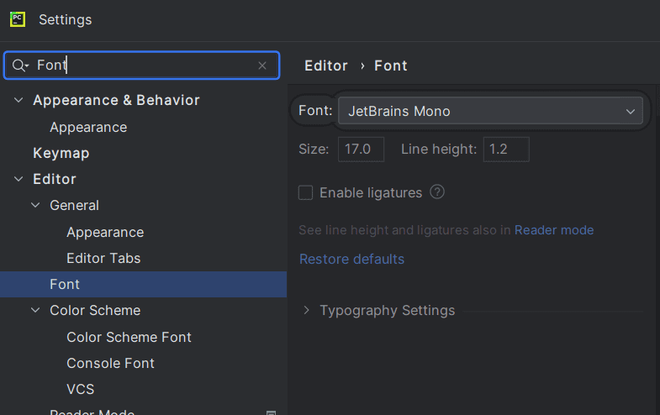The image size is (660, 415).
Task: Click the font Size input field
Action: click(360, 149)
